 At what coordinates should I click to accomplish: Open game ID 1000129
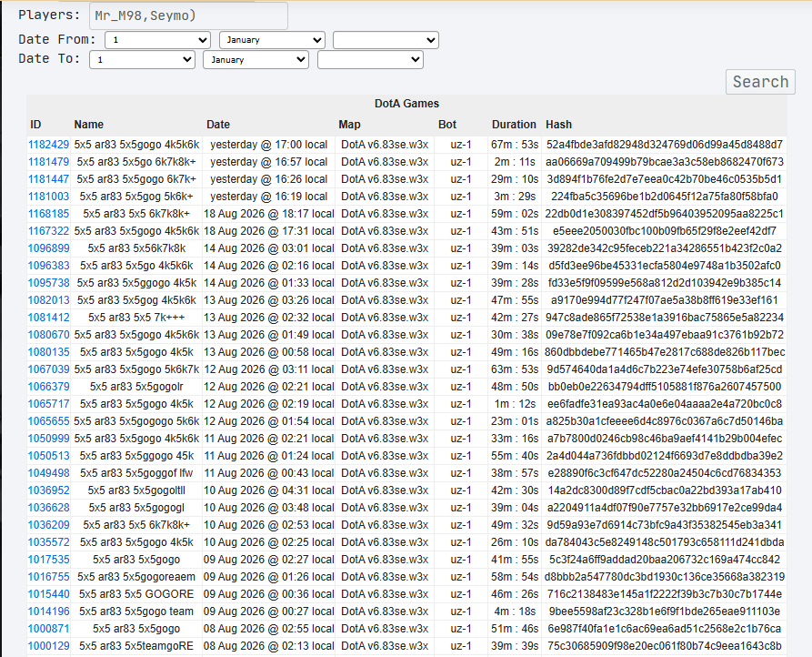pos(49,646)
